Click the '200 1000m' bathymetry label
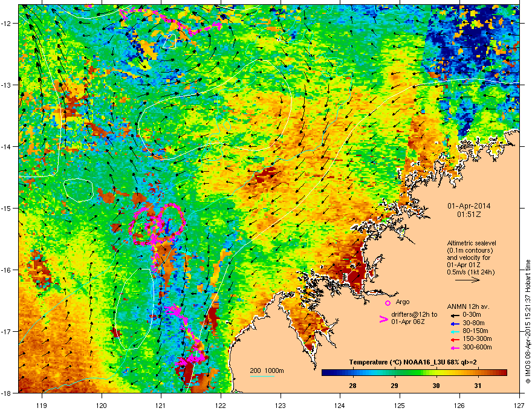Screen dimensions: 532x411 (x=267, y=371)
